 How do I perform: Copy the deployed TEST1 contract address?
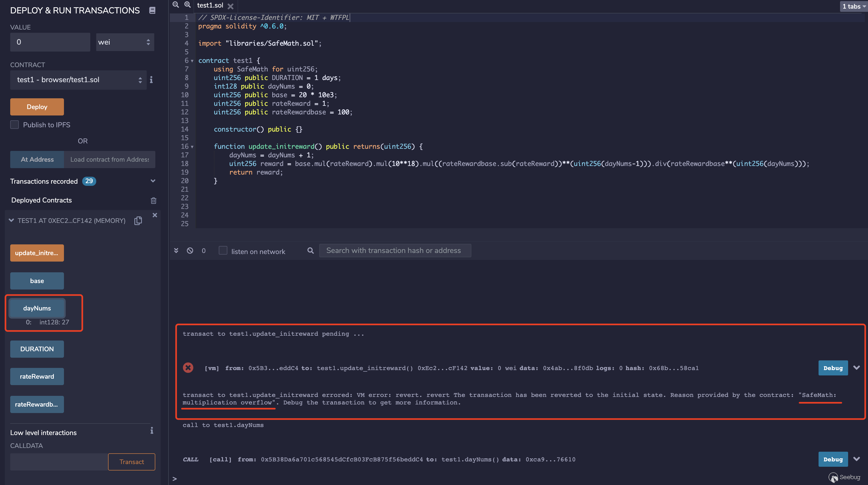pyautogui.click(x=138, y=220)
